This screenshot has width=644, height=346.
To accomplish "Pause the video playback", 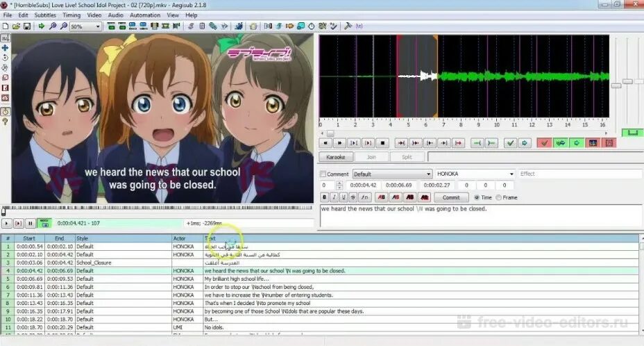I will point(30,224).
